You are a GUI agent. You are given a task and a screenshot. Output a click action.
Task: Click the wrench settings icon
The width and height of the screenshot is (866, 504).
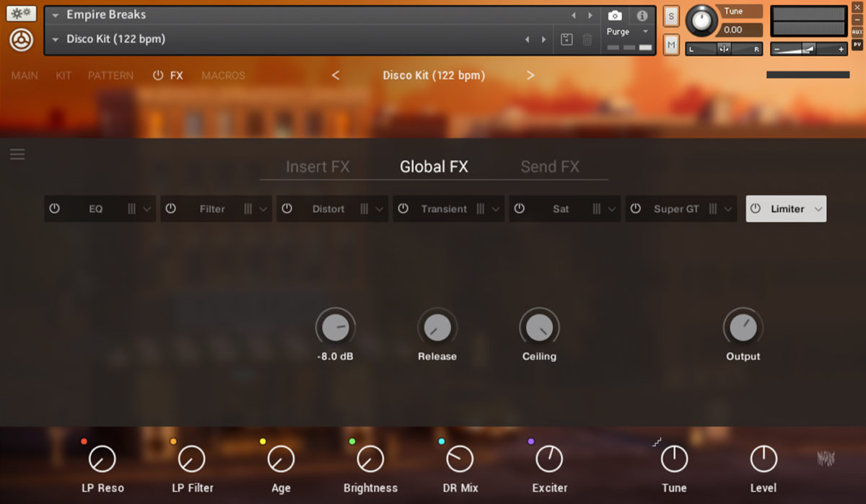[21, 14]
